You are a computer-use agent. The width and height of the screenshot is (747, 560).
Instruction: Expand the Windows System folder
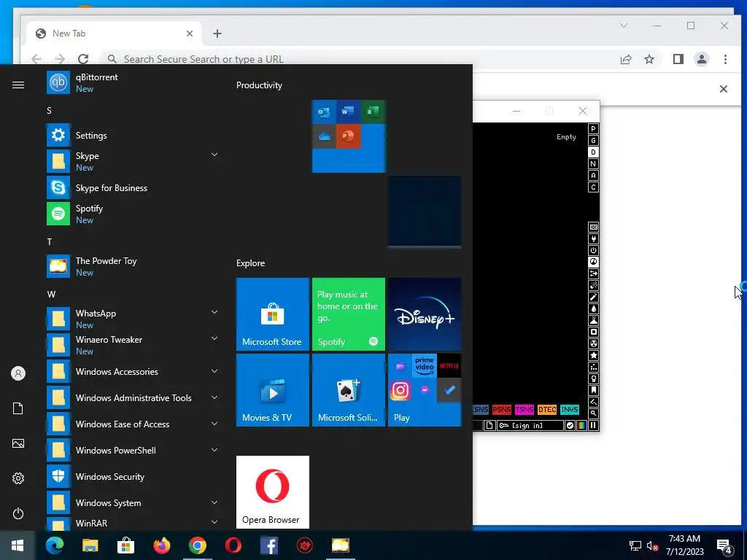(x=214, y=502)
